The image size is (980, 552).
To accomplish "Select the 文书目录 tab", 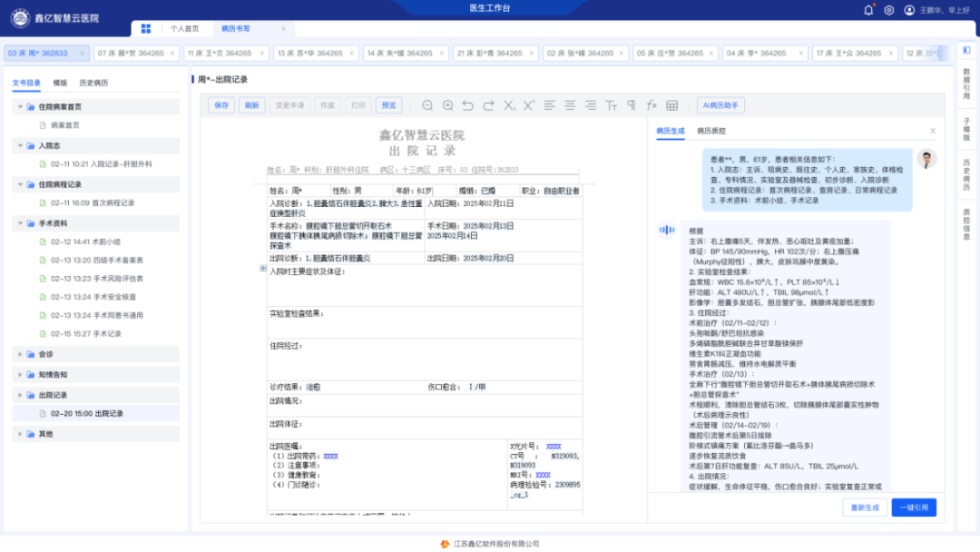I will tap(26, 83).
